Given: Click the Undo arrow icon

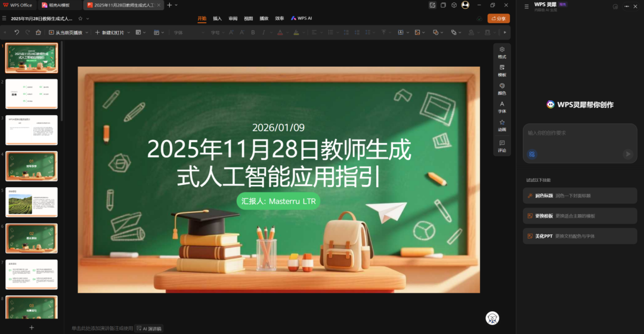Looking at the screenshot, I should point(17,32).
